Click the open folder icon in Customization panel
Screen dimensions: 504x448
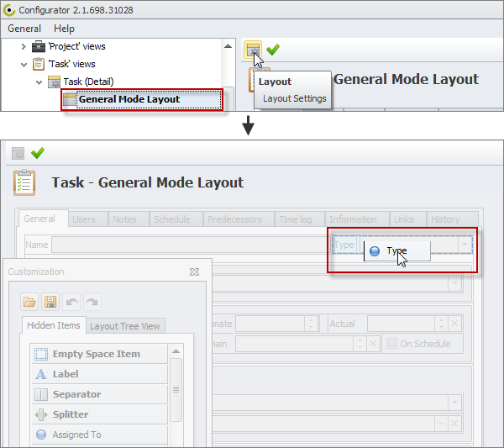[30, 301]
